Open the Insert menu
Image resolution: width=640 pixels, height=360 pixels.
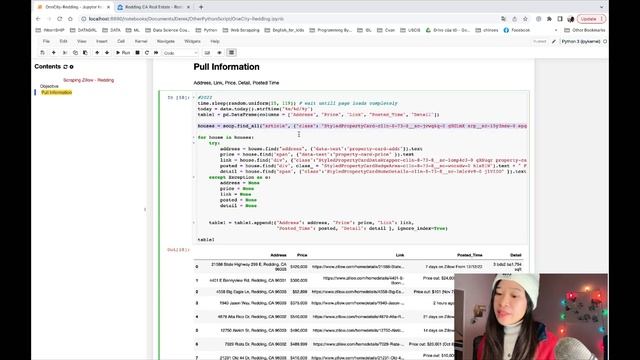point(102,41)
